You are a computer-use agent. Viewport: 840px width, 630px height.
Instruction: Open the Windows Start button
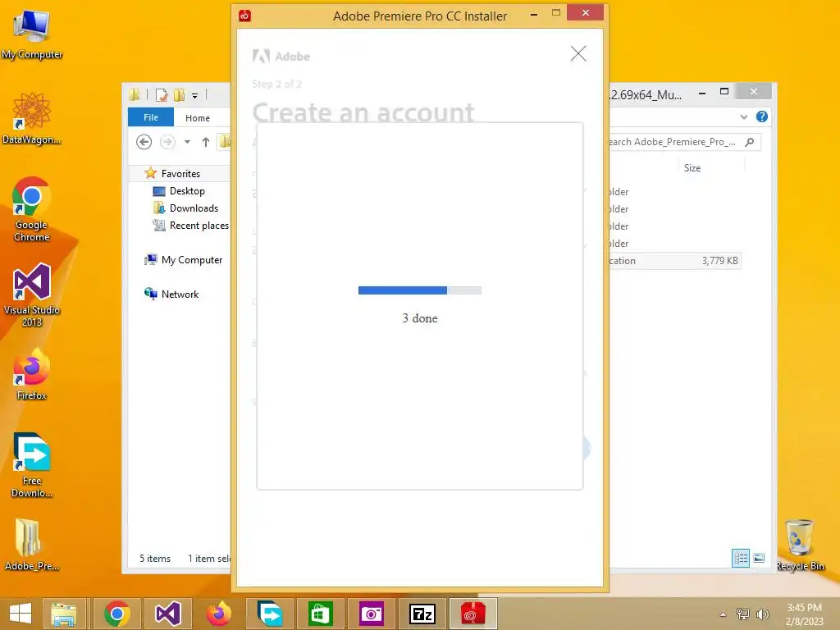[21, 614]
